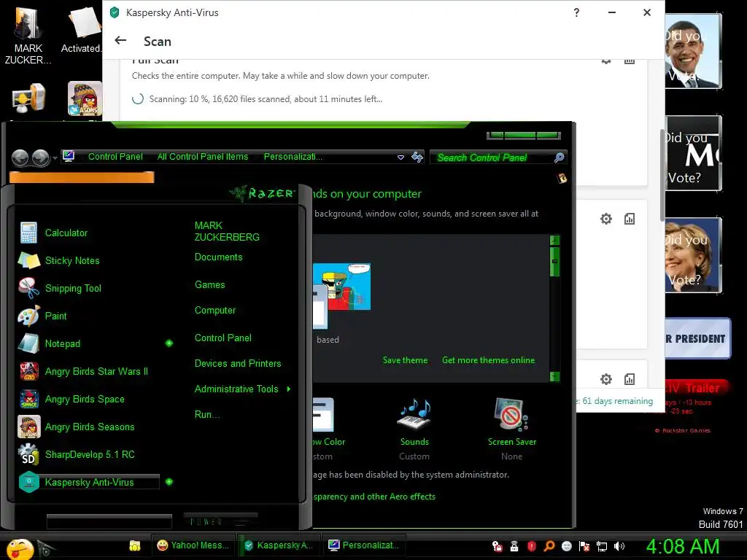Open the lower scan settings gear in Kaspersky

606,379
